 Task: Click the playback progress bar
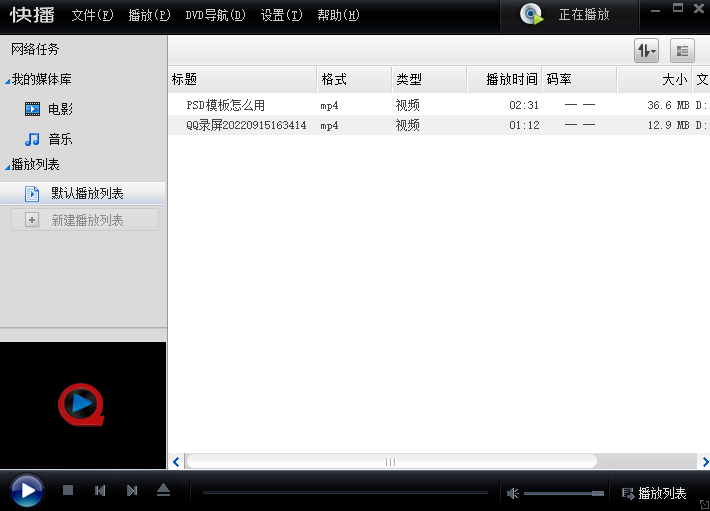point(345,492)
